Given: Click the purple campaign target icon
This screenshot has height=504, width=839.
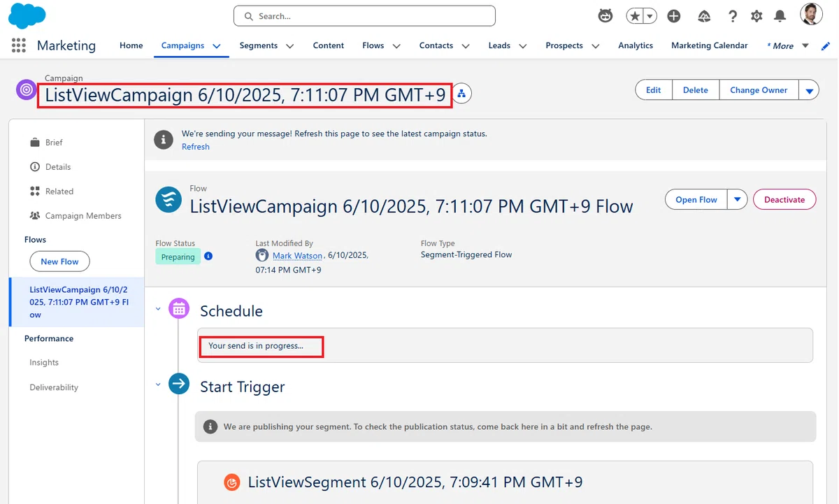Looking at the screenshot, I should (x=27, y=89).
